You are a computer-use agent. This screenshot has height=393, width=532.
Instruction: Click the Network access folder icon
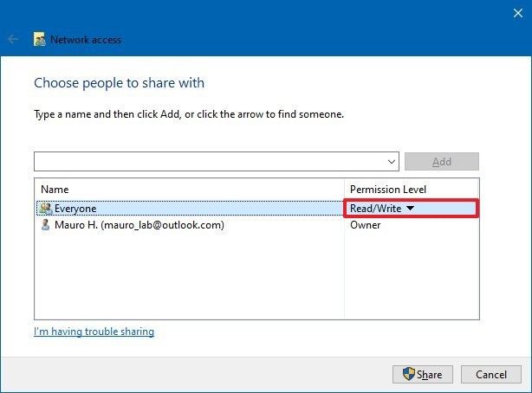coord(39,39)
